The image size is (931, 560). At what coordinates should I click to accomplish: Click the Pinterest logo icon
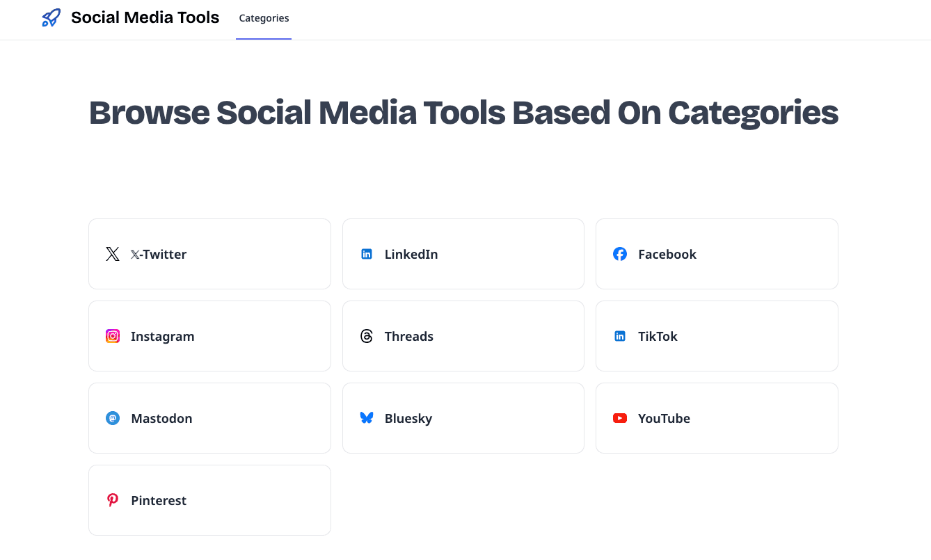113,500
